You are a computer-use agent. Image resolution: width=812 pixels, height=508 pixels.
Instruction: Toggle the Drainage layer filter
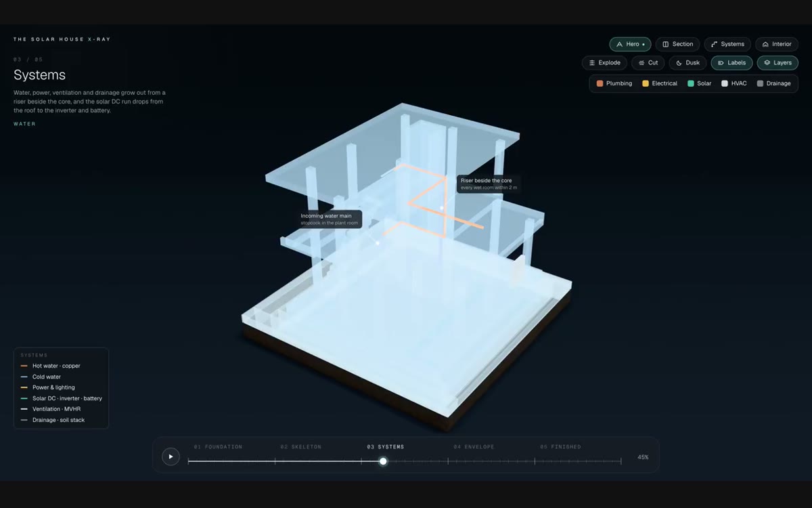click(774, 83)
